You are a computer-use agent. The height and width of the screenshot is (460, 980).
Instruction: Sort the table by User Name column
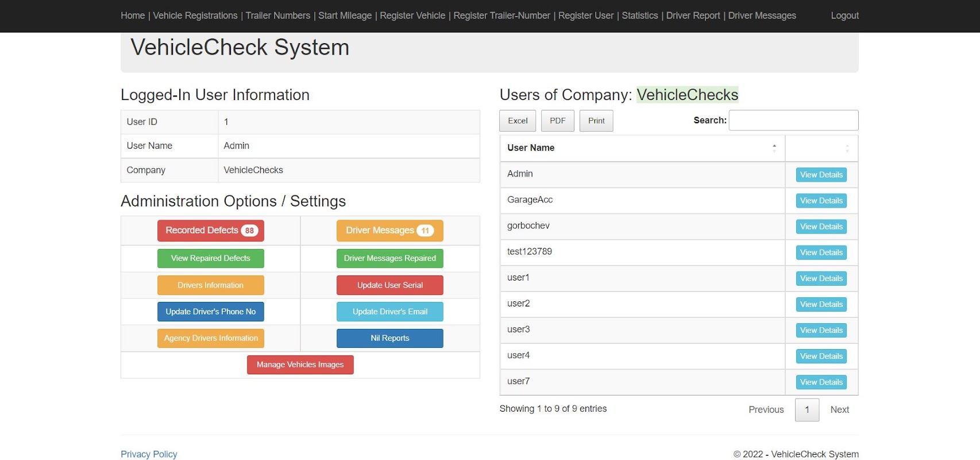tap(642, 148)
